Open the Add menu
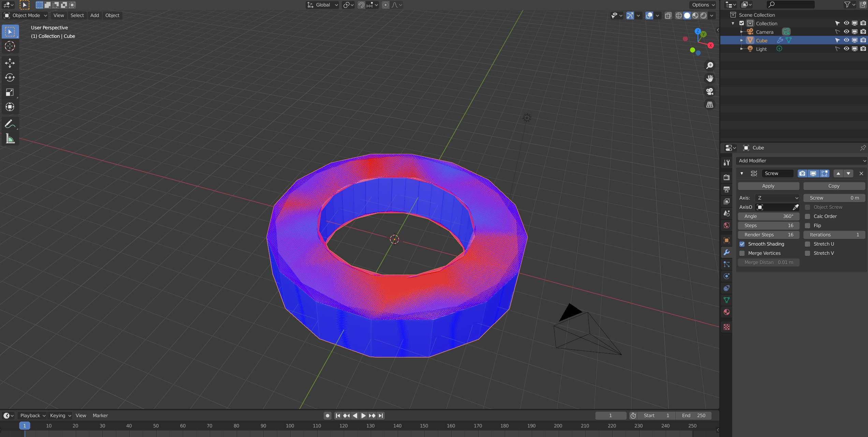The height and width of the screenshot is (437, 868). (x=94, y=15)
